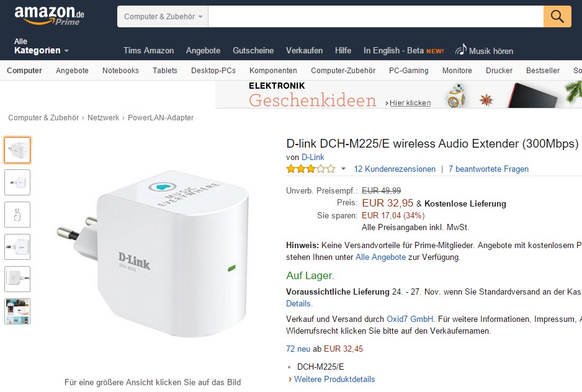The image size is (582, 392).
Task: Expand Weitere Produktdetails
Action: (x=334, y=379)
